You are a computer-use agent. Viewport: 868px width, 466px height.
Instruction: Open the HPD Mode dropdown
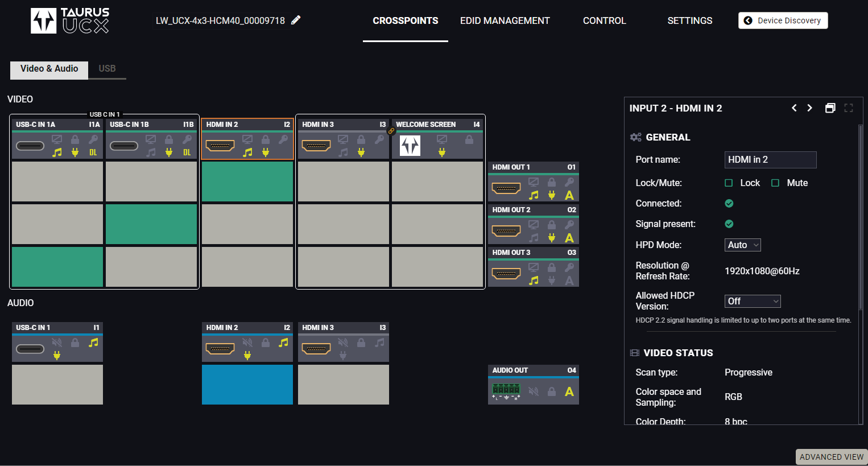[x=742, y=245]
